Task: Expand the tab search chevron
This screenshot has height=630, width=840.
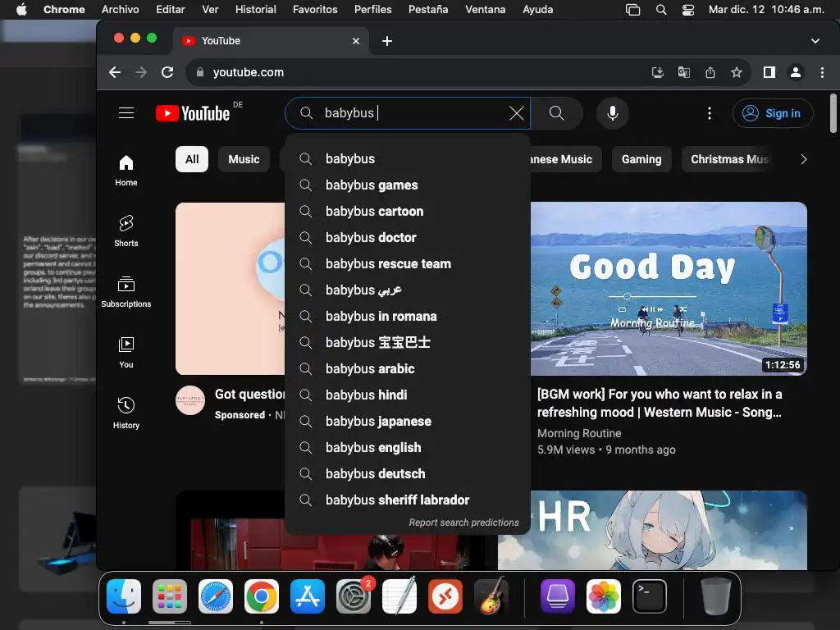Action: pyautogui.click(x=815, y=41)
